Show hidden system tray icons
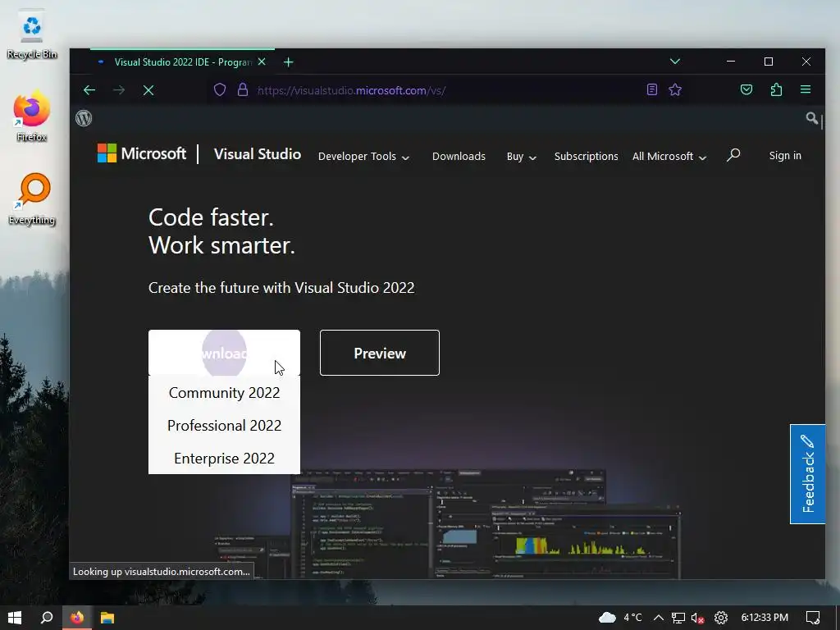840x630 pixels. pos(659,618)
